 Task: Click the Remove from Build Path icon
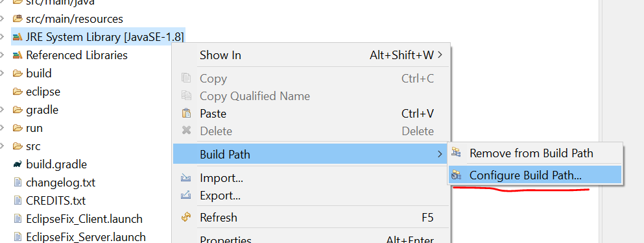[x=457, y=153]
